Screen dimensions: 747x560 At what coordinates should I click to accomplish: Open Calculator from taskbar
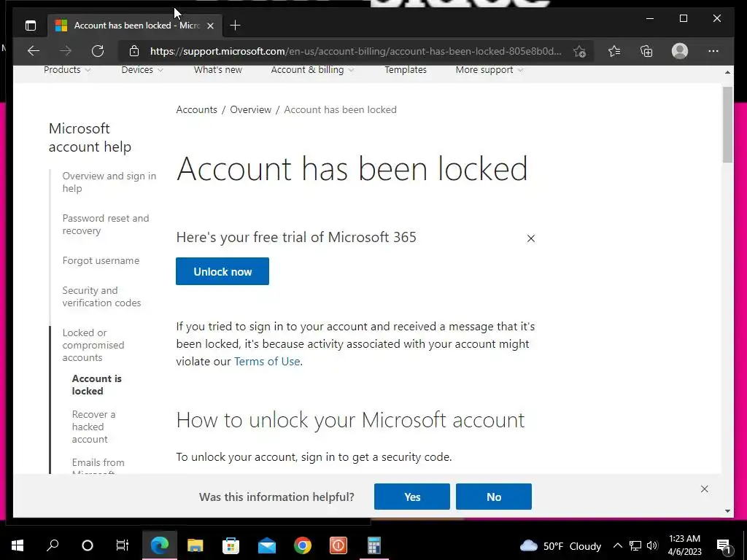374,545
